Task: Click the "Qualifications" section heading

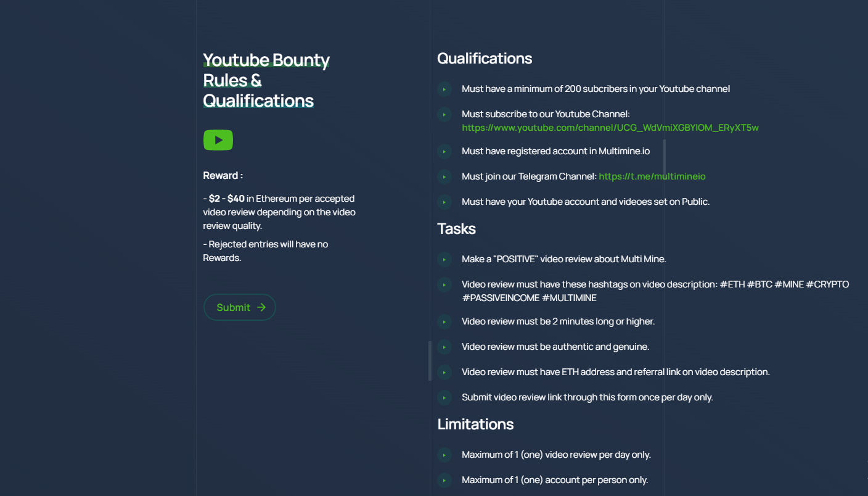Action: (485, 59)
